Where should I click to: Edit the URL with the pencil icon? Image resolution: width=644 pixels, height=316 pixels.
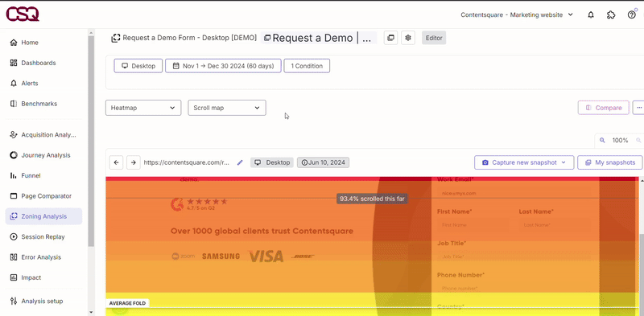(240, 162)
